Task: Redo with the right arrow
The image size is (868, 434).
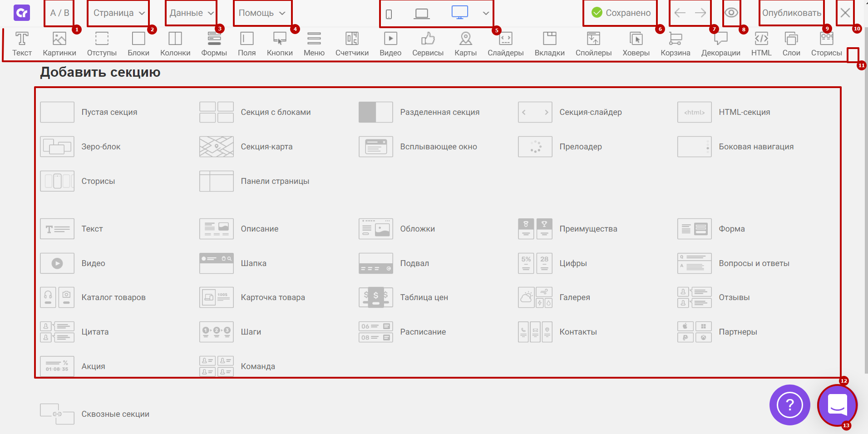Action: pyautogui.click(x=700, y=13)
